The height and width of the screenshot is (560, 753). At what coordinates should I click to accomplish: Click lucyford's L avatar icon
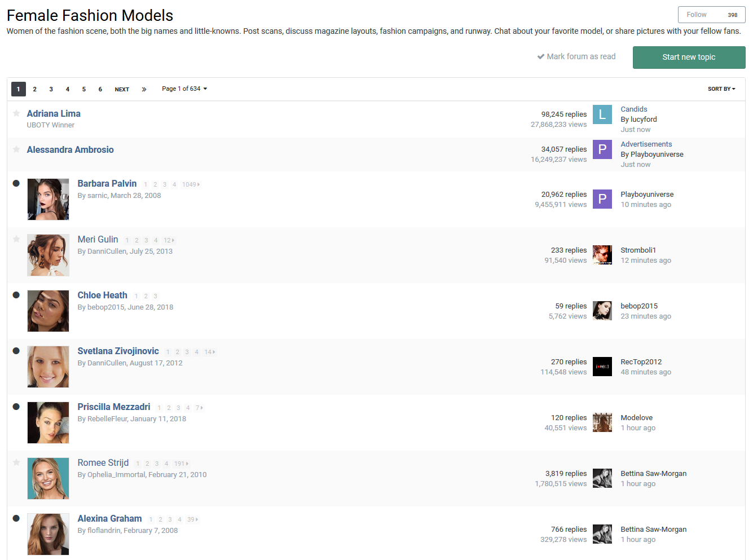[602, 114]
